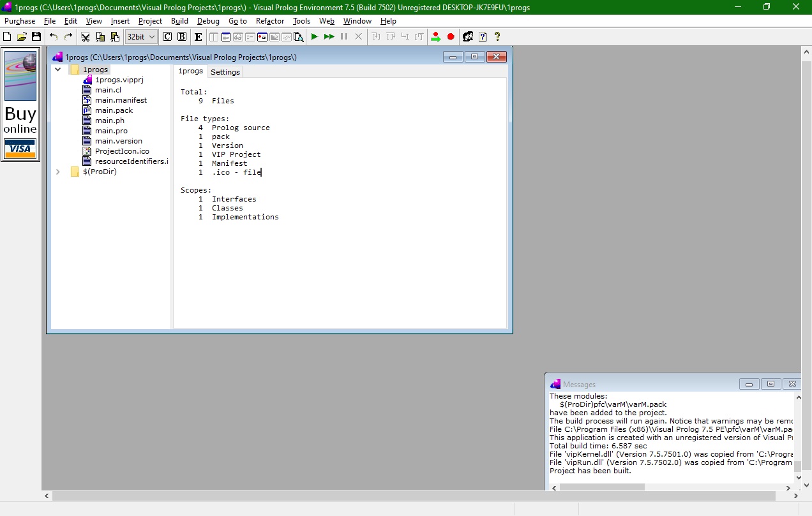Image resolution: width=812 pixels, height=516 pixels.
Task: Maximize the Messages window
Action: tap(771, 384)
